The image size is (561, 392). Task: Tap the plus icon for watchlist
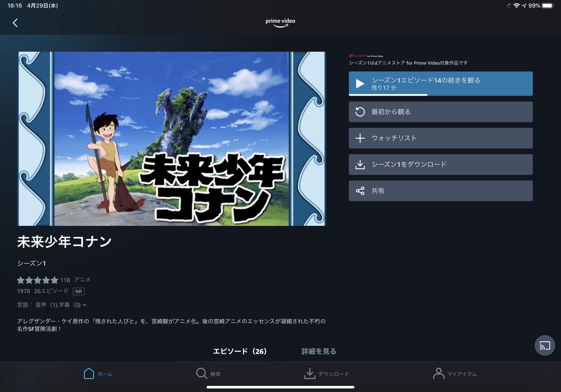tap(360, 138)
